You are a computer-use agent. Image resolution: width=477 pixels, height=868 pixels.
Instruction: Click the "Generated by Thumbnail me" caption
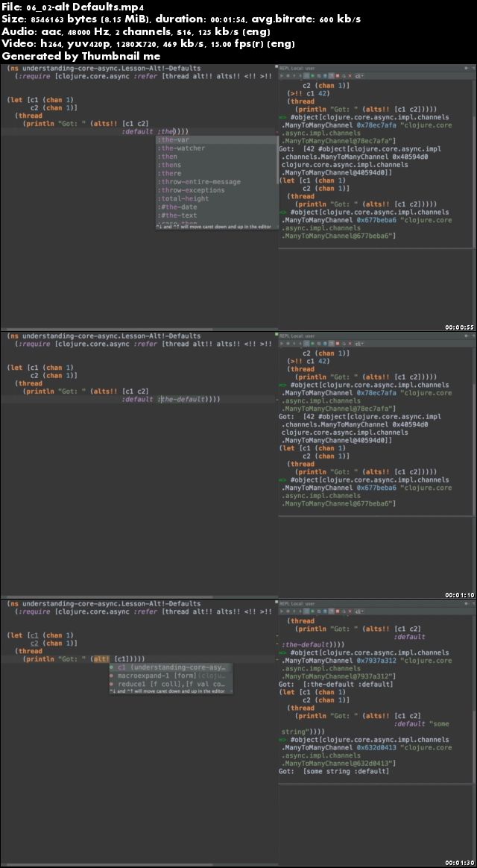click(x=81, y=56)
